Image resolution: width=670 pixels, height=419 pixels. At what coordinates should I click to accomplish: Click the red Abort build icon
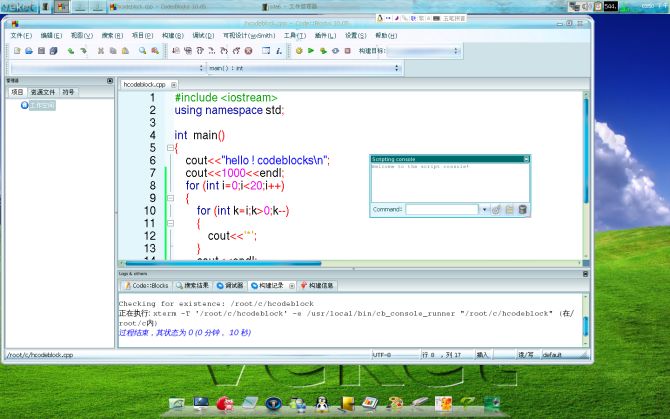click(x=347, y=51)
